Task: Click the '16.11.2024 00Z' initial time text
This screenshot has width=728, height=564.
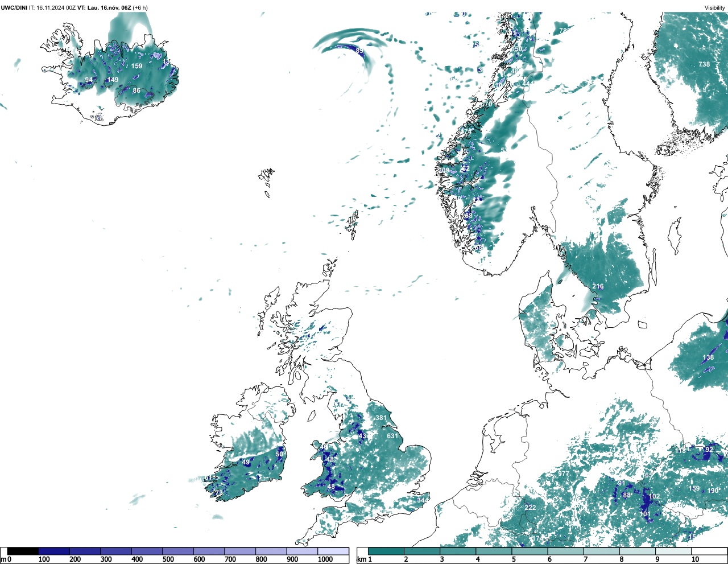Action: [56, 8]
